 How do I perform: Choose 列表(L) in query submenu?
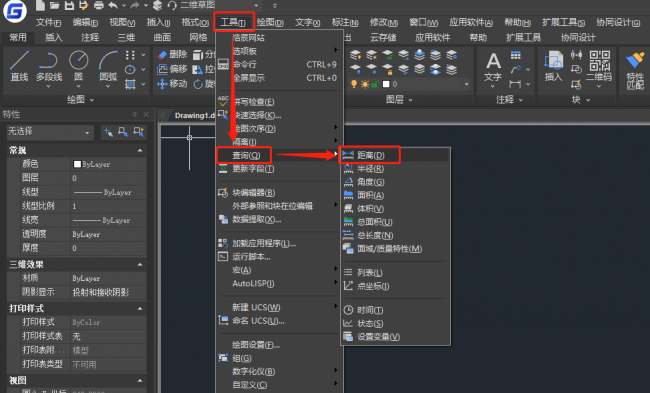tap(395, 273)
